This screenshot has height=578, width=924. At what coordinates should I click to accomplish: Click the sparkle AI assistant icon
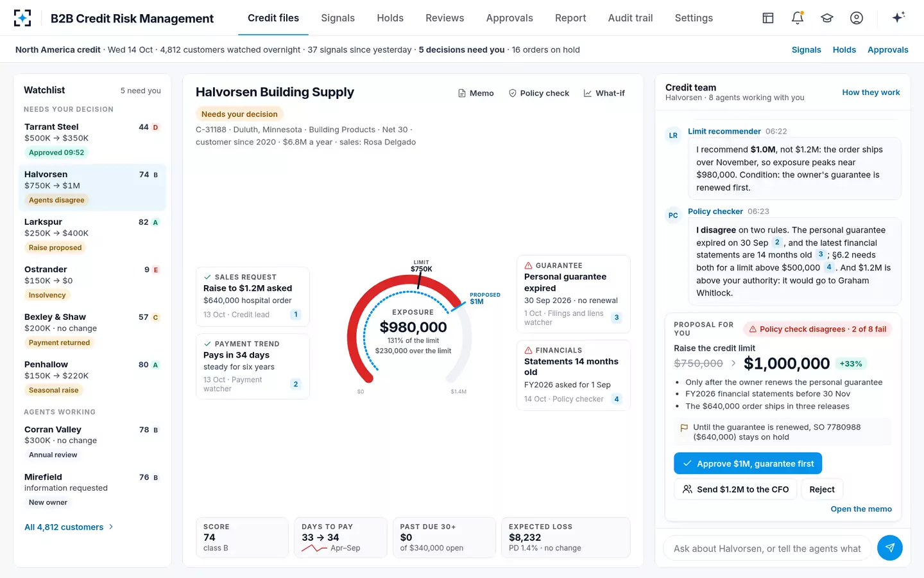point(898,17)
